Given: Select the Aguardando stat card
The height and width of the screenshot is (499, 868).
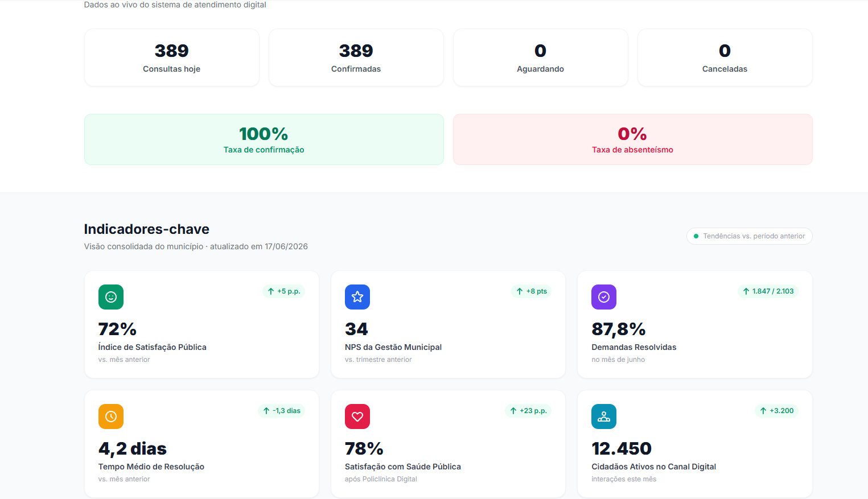Looking at the screenshot, I should tap(541, 57).
